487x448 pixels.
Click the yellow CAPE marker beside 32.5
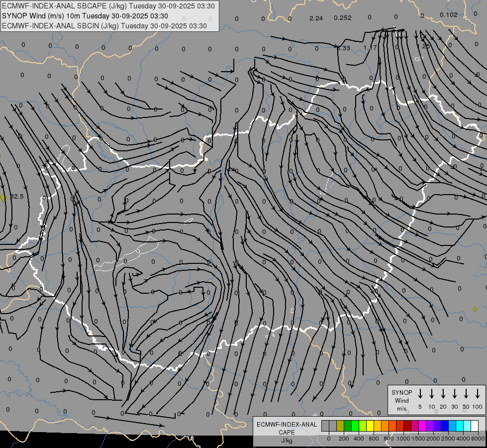3,198
